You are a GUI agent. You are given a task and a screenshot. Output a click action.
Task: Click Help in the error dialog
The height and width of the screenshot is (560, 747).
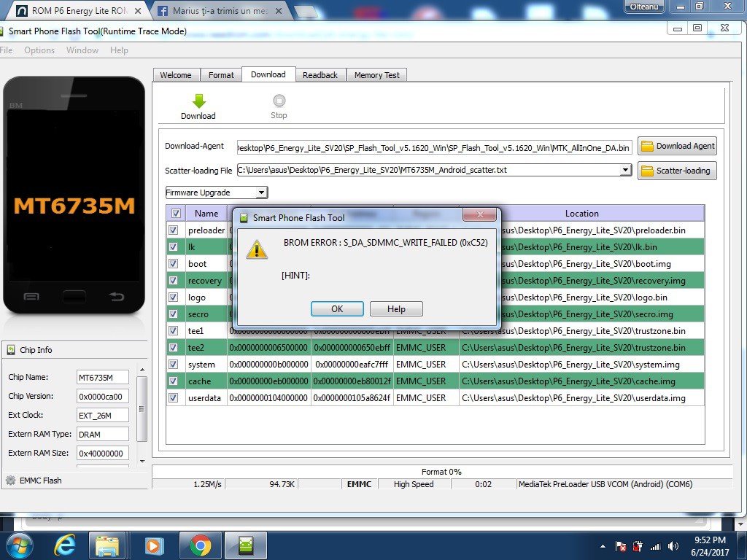tap(396, 309)
